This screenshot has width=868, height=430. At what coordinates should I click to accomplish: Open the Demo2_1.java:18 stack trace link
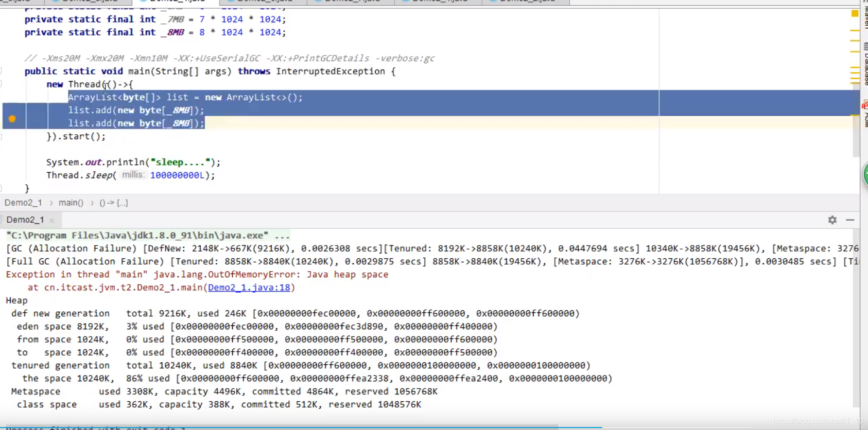(249, 287)
